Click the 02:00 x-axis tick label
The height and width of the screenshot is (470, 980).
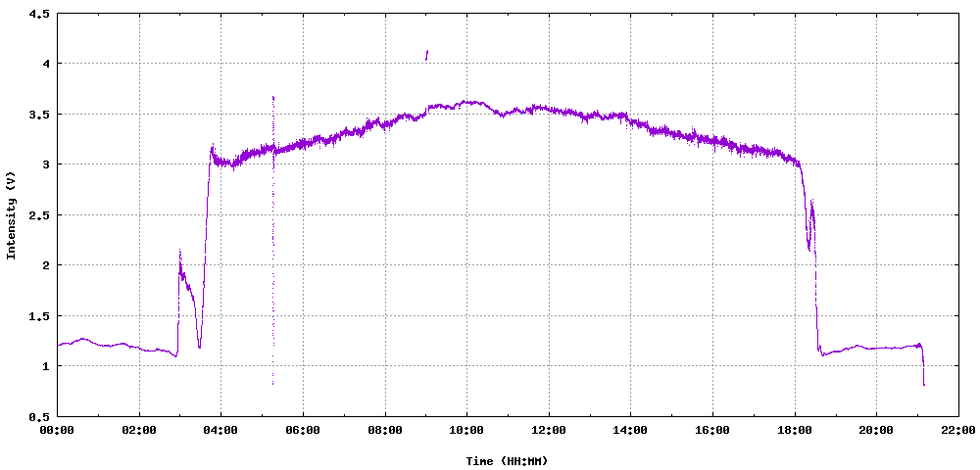tap(139, 430)
